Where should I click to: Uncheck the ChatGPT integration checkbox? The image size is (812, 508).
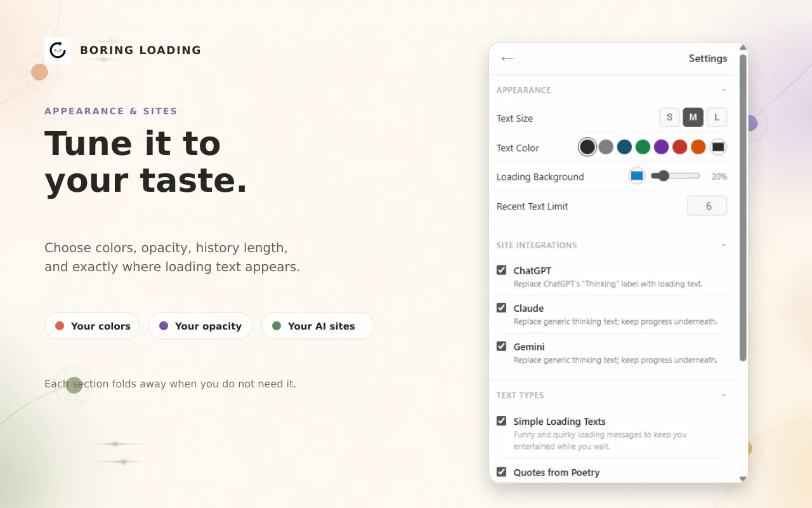[501, 270]
